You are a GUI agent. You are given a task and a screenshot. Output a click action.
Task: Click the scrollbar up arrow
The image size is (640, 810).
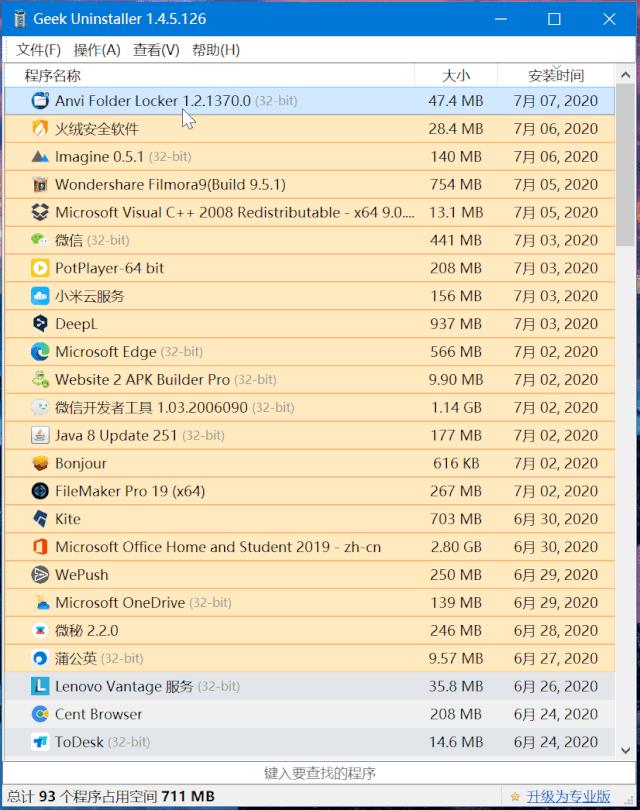click(x=626, y=75)
